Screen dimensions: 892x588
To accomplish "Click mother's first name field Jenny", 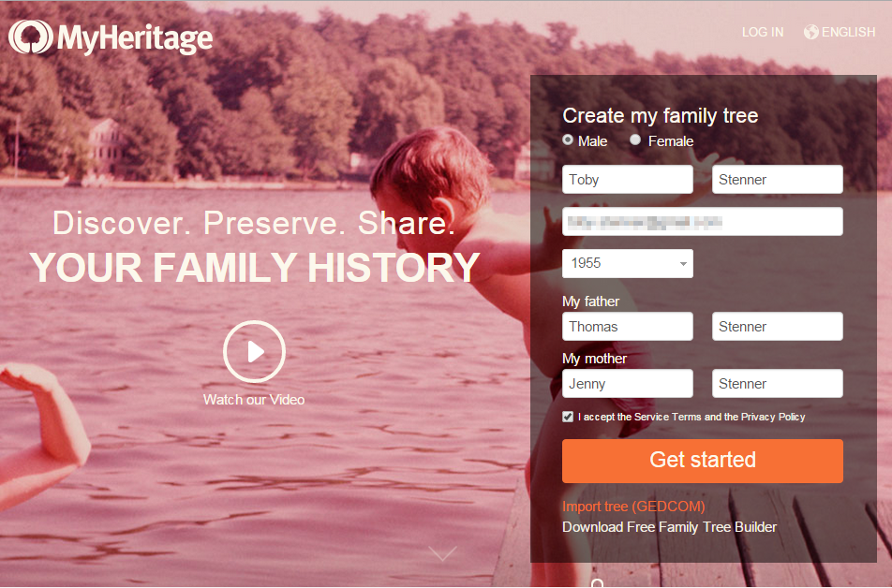I will [x=628, y=383].
